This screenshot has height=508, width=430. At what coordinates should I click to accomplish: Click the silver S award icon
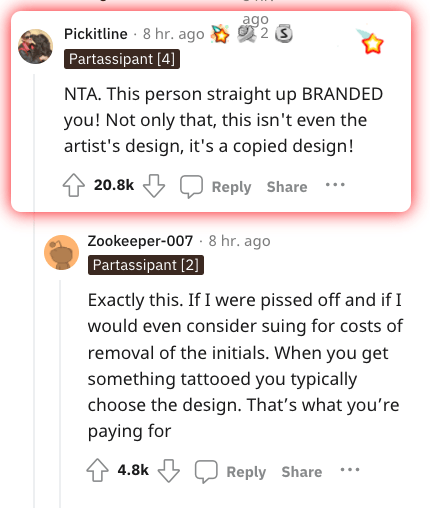coord(284,34)
